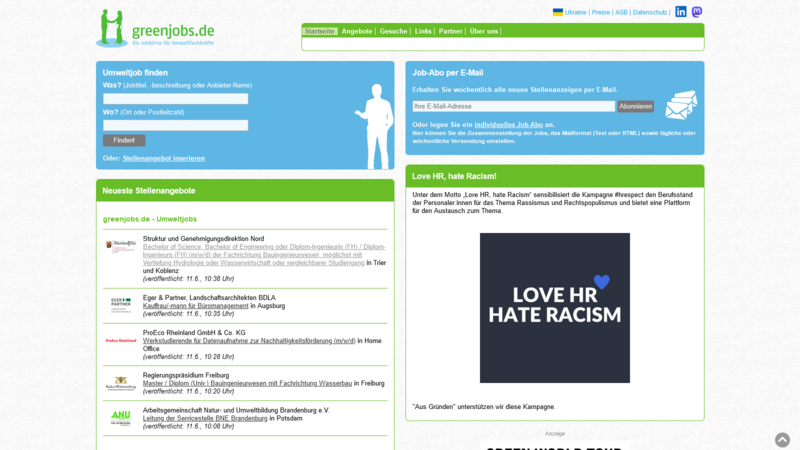Click the Rheinland-Pfalz employer logo

click(x=121, y=246)
